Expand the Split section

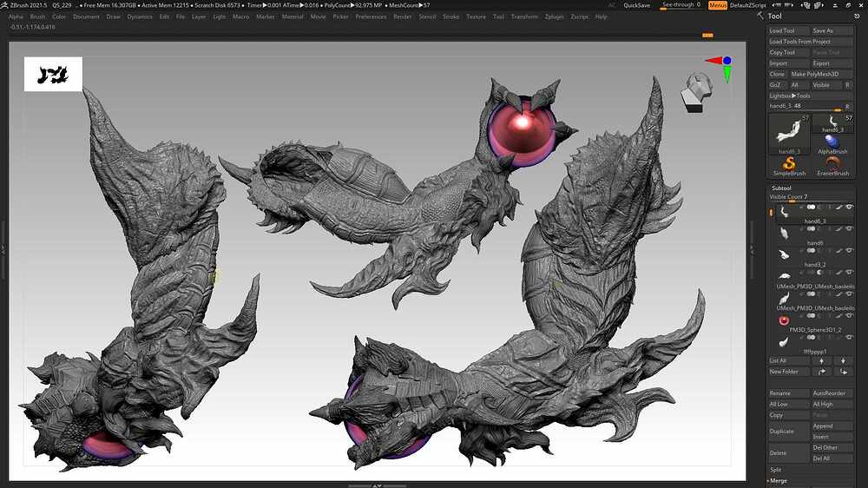pos(775,470)
